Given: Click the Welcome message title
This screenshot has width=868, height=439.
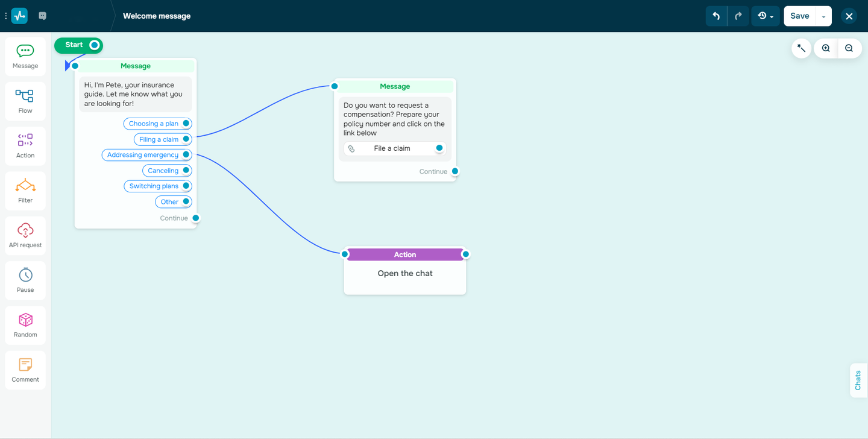Looking at the screenshot, I should (157, 16).
